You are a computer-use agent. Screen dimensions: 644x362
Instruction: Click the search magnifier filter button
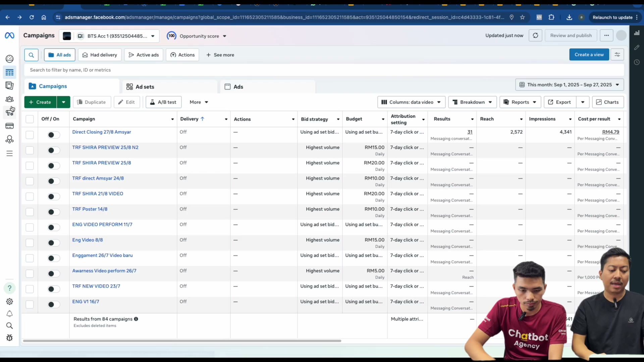[x=31, y=55]
